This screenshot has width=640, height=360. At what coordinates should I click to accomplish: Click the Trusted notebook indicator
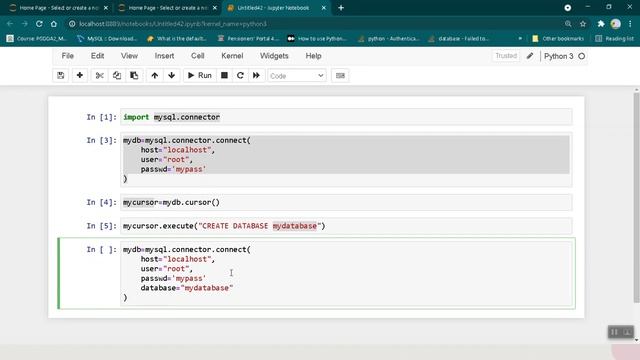(x=506, y=56)
